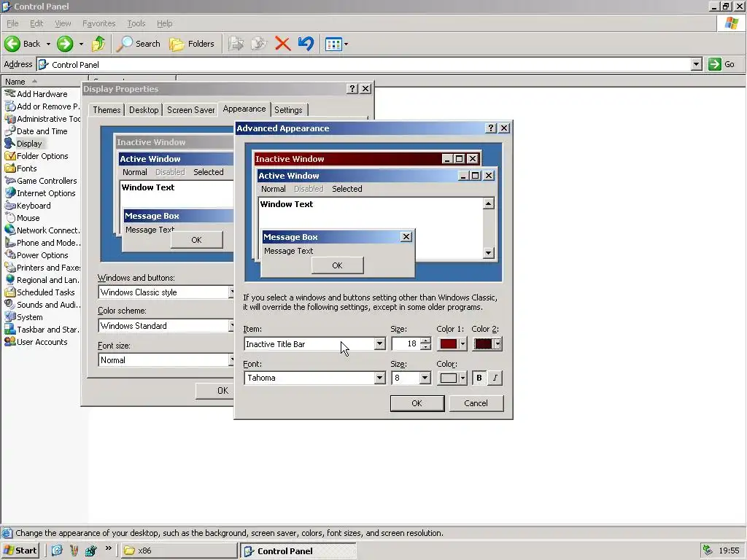
Task: Click the Copy To toolbar icon
Action: 259,44
